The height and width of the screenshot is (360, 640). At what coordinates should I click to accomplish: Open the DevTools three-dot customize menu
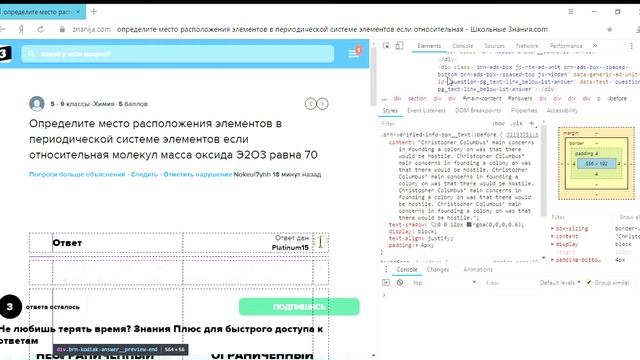(631, 46)
